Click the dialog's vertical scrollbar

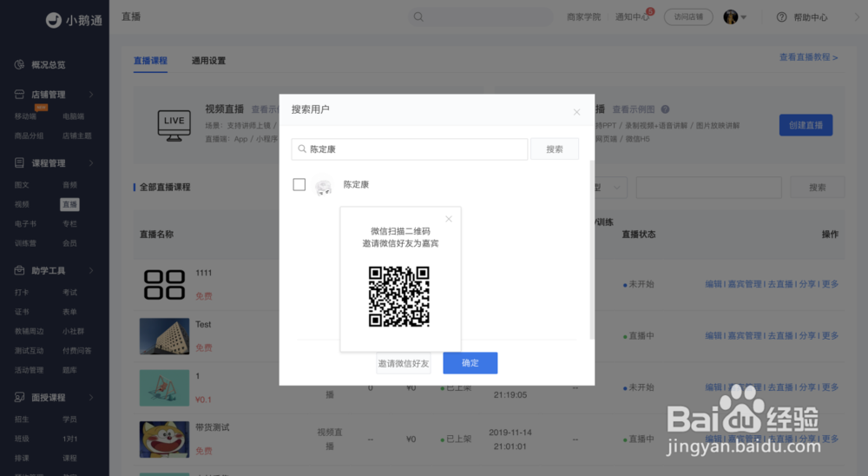coord(592,249)
